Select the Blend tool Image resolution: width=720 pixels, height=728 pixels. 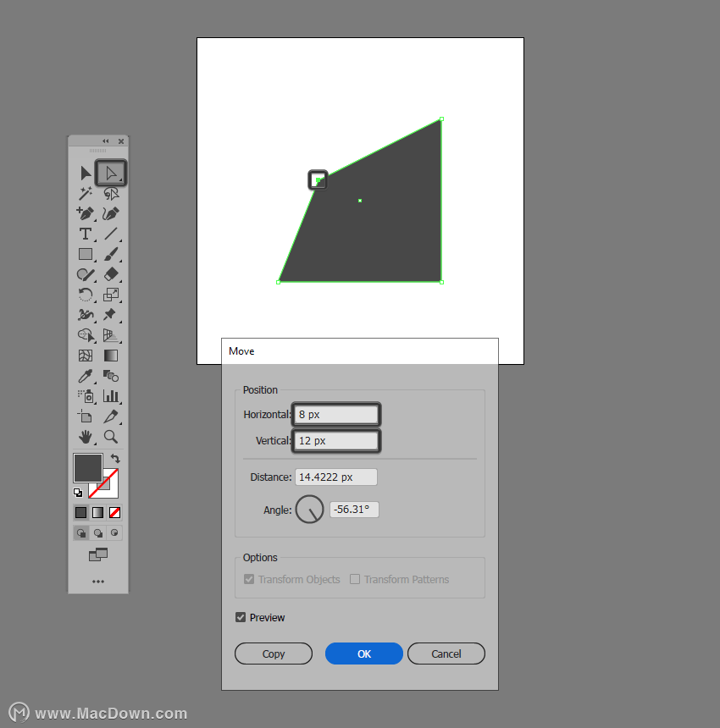click(111, 376)
